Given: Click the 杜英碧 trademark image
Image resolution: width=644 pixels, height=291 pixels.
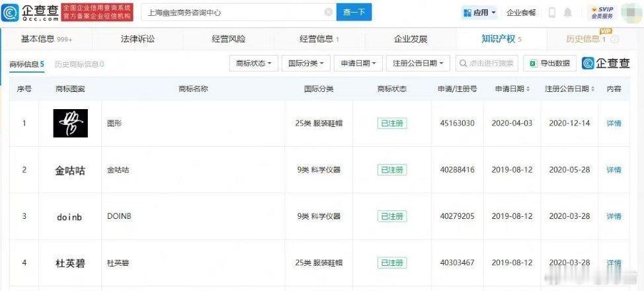Looking at the screenshot, I should (70, 263).
